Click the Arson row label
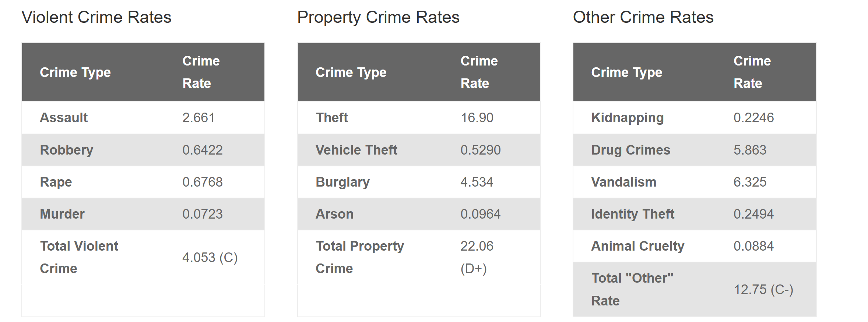Screen dimensions: 868x322 click(x=334, y=214)
